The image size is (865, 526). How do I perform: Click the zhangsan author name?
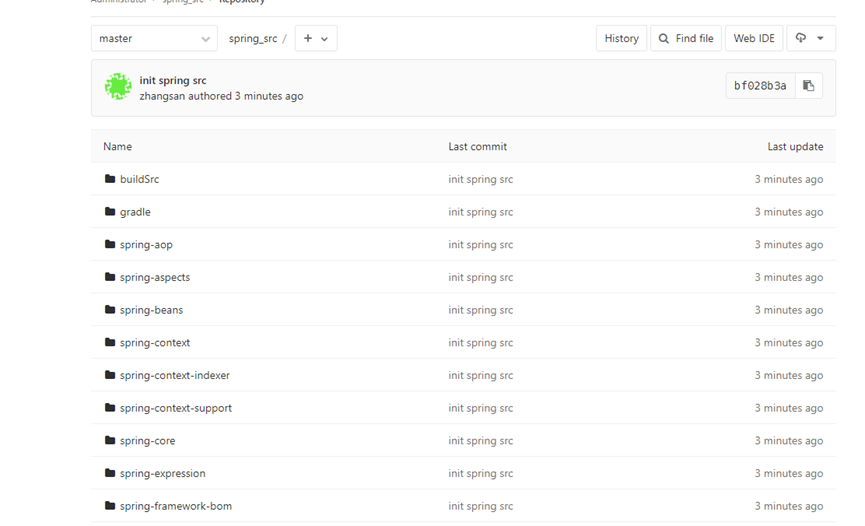[162, 96]
